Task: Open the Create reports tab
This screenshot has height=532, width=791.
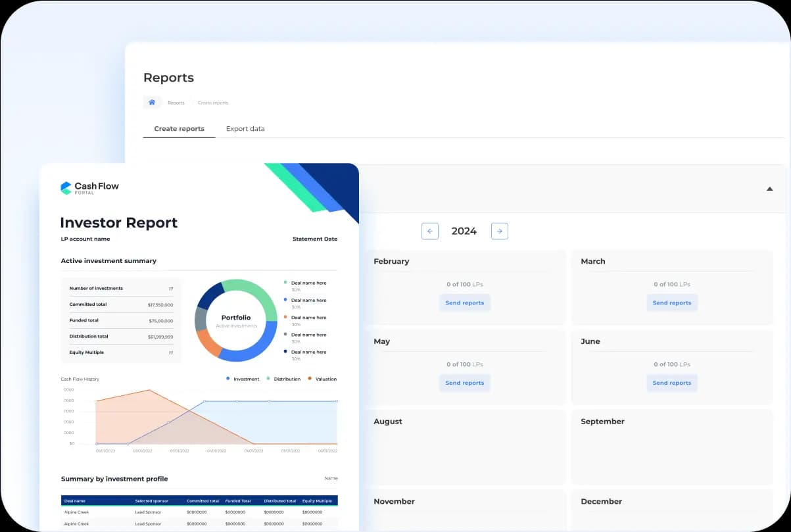Action: (179, 129)
